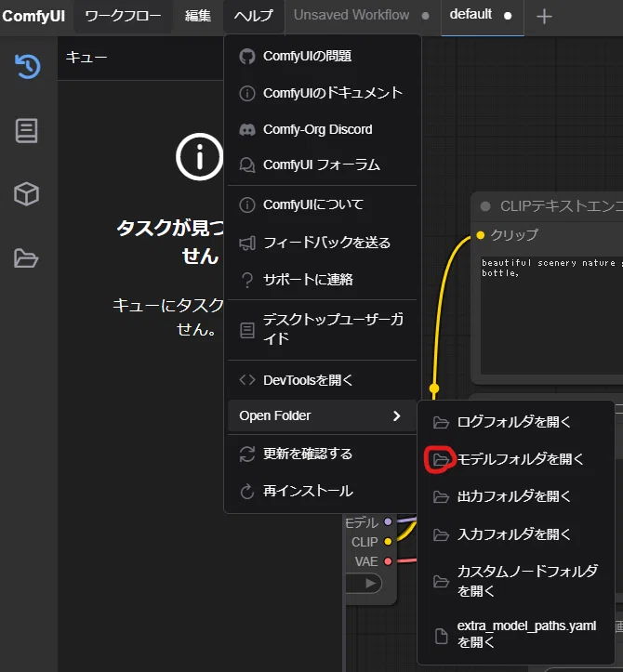Click the CLIP text prompt input box
This screenshot has width=623, height=672.
coord(551,315)
